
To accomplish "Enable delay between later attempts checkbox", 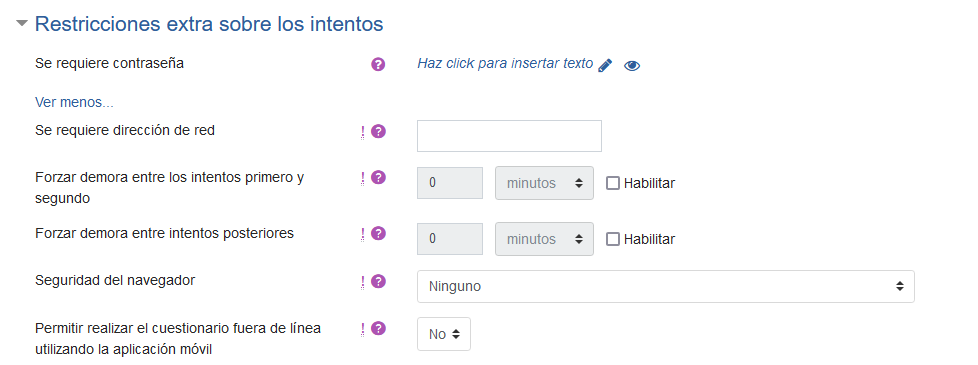I will pos(613,239).
